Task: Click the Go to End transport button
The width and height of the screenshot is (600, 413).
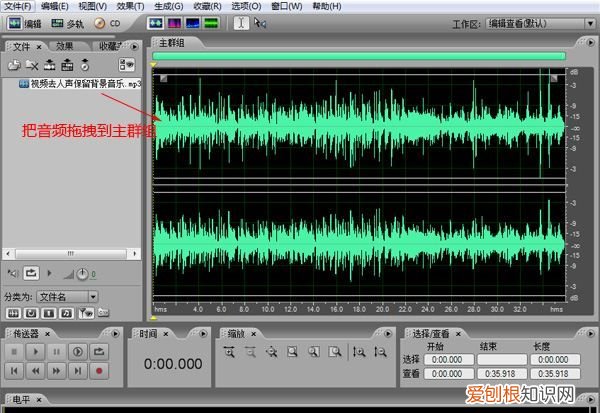Action: point(78,370)
